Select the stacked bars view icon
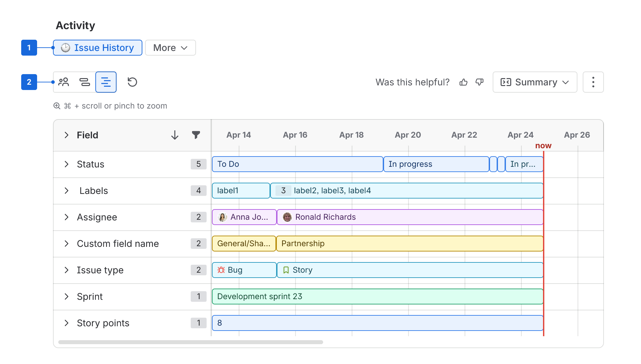This screenshot has height=364, width=641. tap(85, 82)
